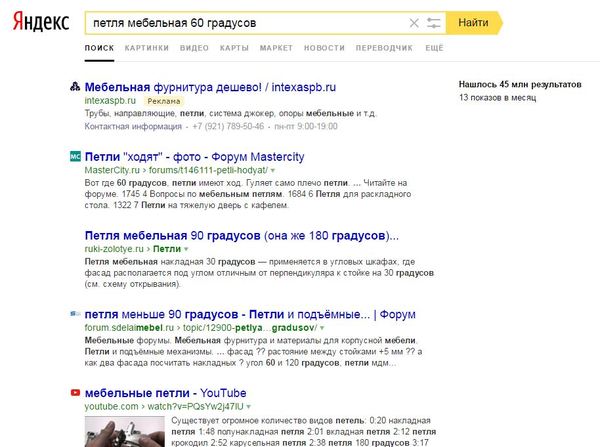Open мебельные петли YouTube result
Image resolution: width=600 pixels, height=447 pixels.
pyautogui.click(x=165, y=393)
